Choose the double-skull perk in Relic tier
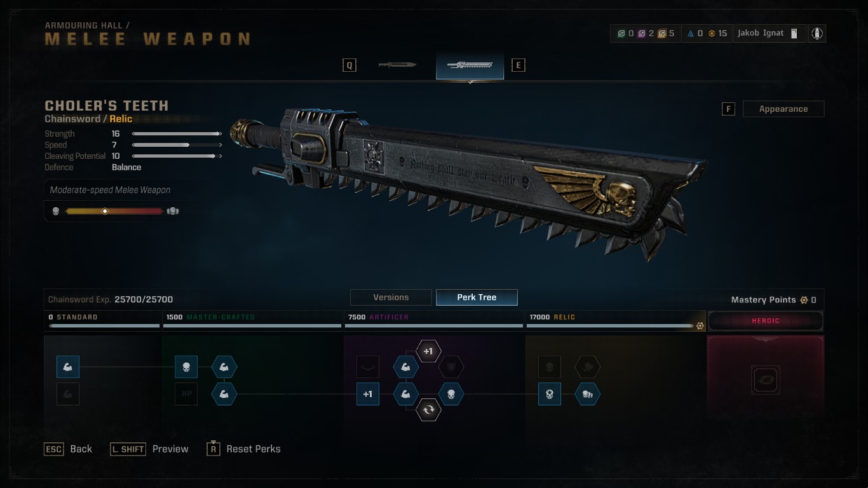Screen dimensions: 868x488 [588, 394]
